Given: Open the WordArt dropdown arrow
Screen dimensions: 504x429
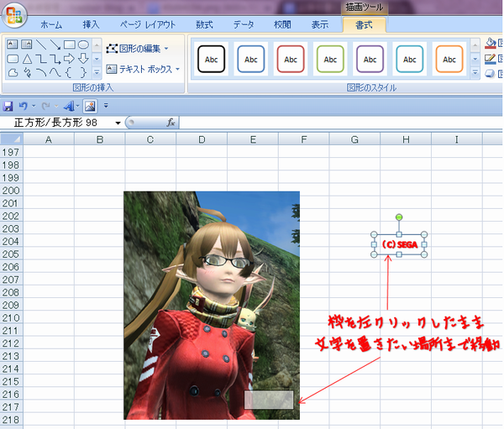Looking at the screenshot, I should click(x=78, y=106).
